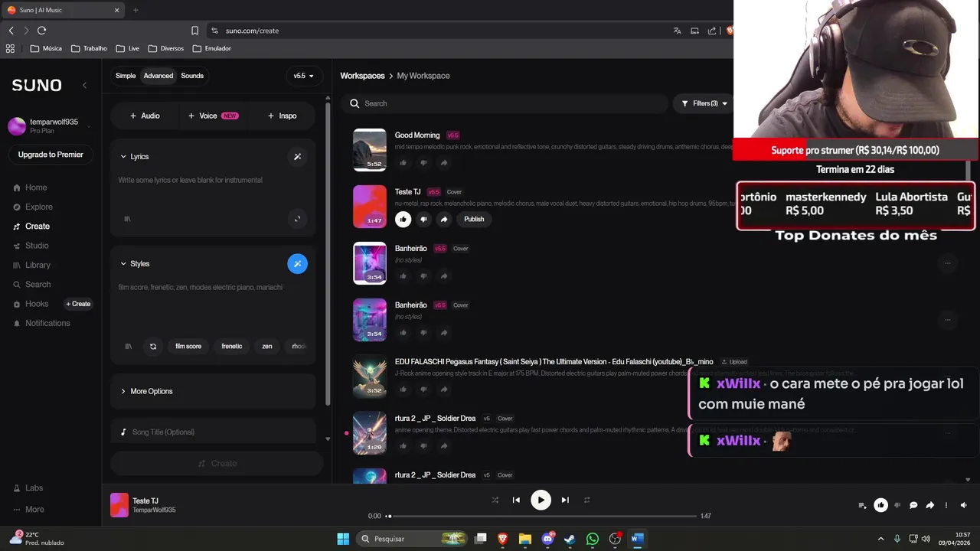Play the current song in the player
Image resolution: width=980 pixels, height=551 pixels.
tap(541, 500)
